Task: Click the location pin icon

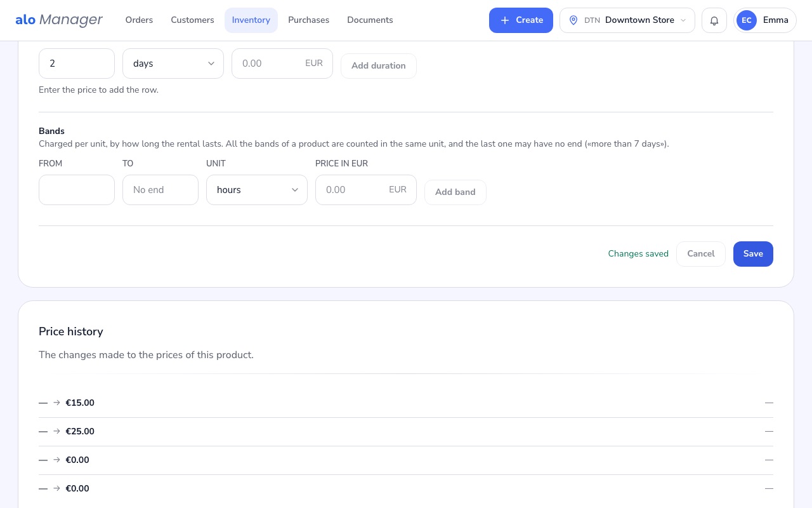Action: [x=573, y=20]
